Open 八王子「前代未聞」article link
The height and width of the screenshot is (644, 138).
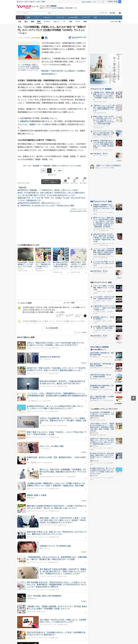tap(44, 596)
